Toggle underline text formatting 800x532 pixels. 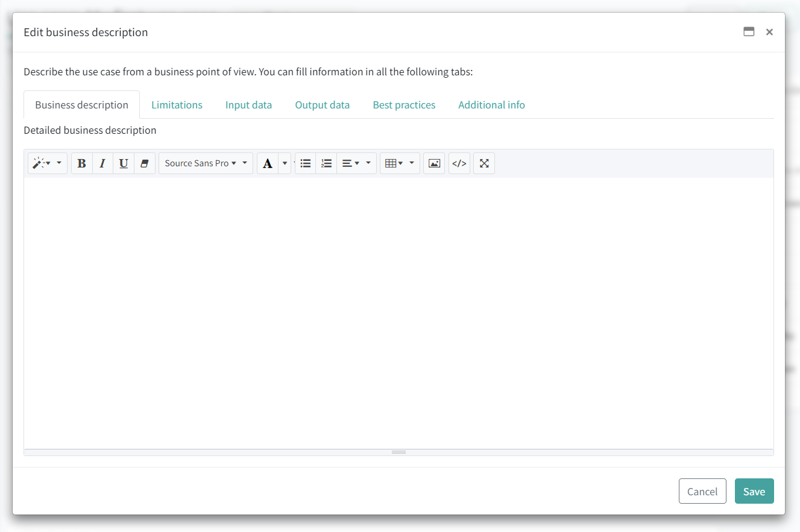[x=124, y=163]
